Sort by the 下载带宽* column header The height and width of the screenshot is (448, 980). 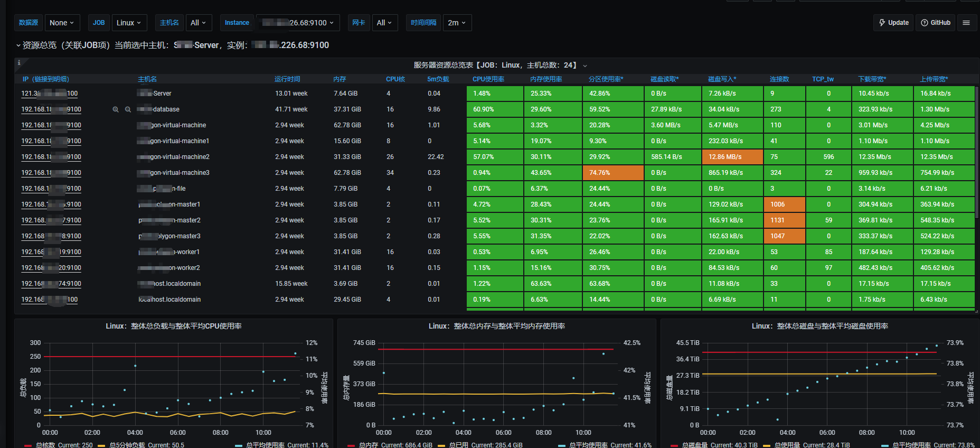click(x=872, y=79)
